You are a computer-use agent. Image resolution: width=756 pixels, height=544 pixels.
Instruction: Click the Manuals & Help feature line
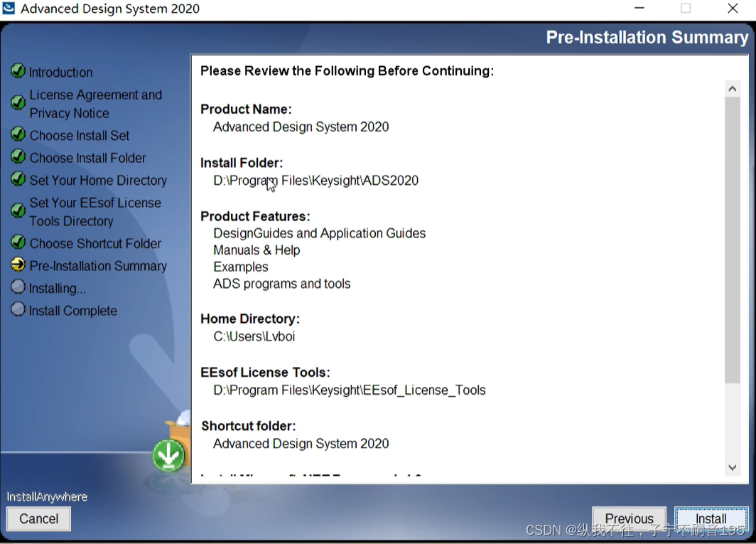tap(256, 250)
